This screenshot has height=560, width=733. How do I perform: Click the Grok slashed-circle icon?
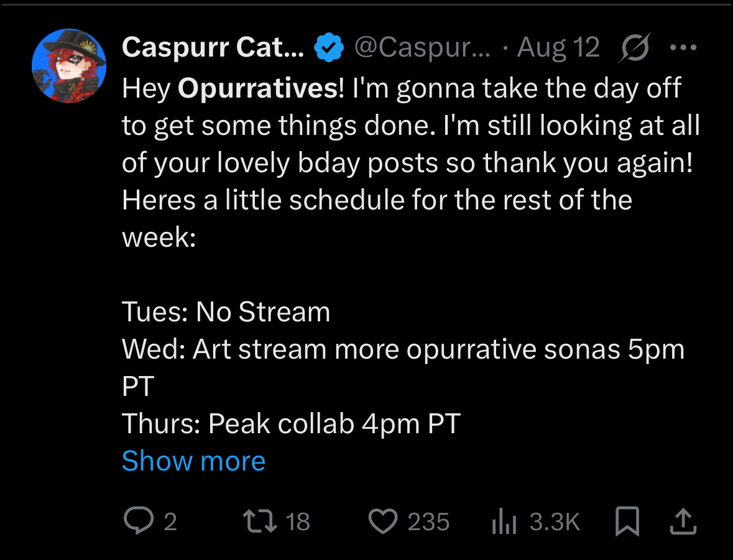pyautogui.click(x=635, y=47)
